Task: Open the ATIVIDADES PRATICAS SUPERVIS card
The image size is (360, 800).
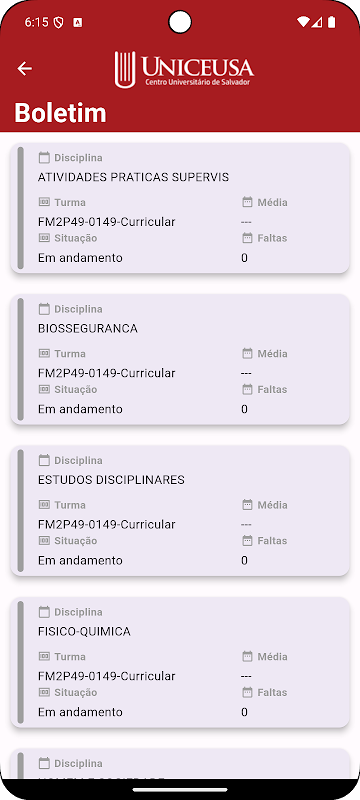Action: [x=180, y=208]
